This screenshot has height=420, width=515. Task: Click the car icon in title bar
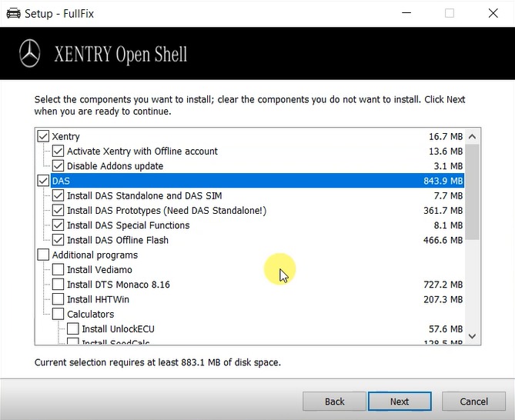point(13,13)
